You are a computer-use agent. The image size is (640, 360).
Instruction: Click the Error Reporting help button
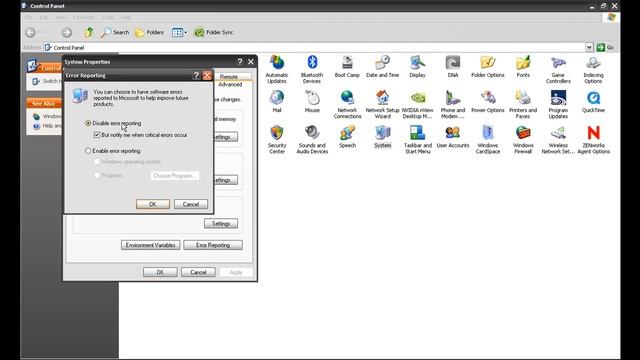pos(196,76)
